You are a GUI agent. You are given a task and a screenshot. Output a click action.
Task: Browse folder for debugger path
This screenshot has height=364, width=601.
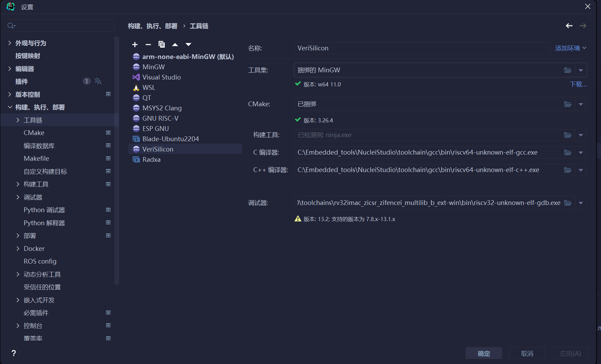point(568,203)
